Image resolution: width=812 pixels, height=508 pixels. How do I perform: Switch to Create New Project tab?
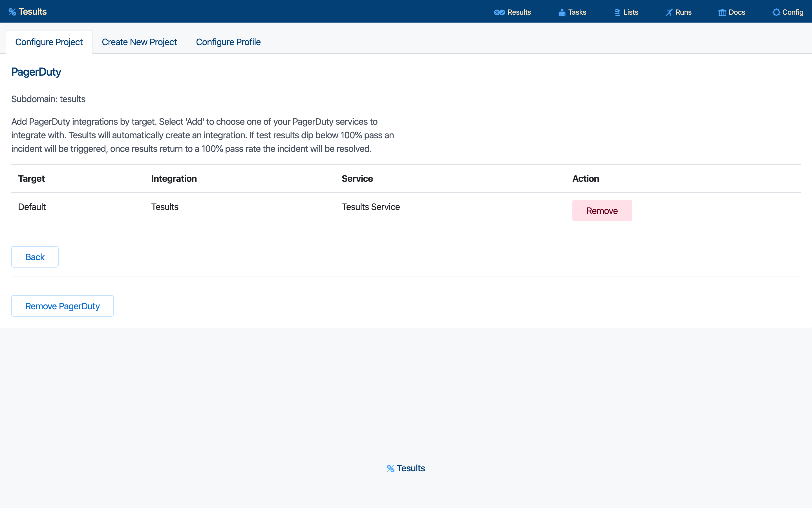(139, 42)
